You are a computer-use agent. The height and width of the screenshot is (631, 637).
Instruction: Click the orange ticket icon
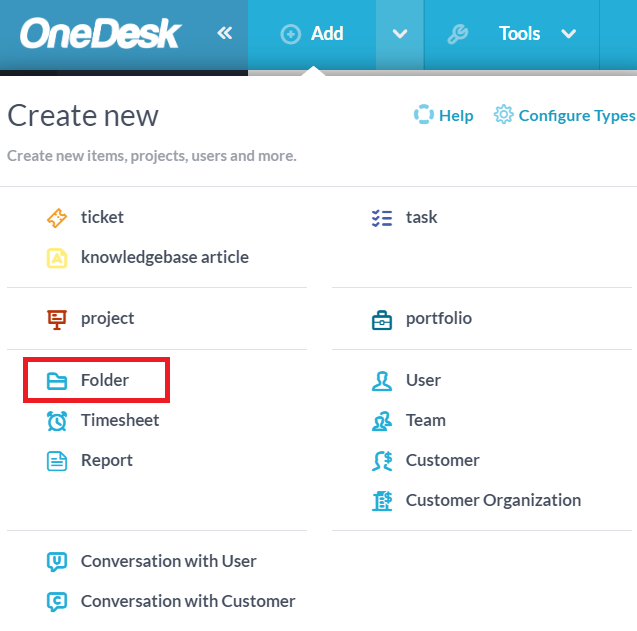57,218
